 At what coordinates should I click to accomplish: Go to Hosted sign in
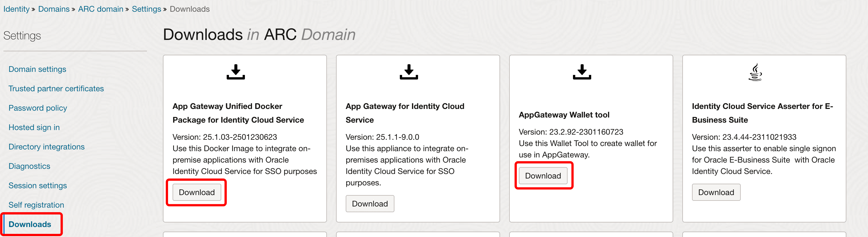point(34,127)
